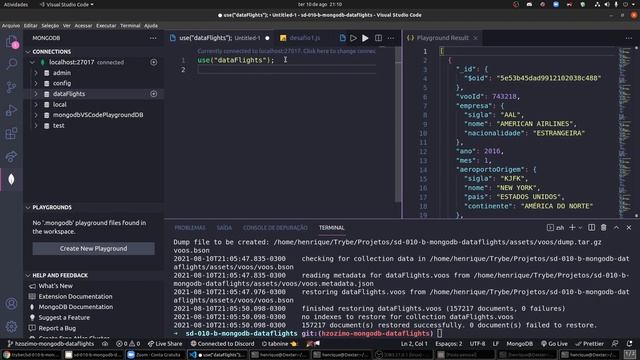Kill terminal with trash icon
Image resolution: width=640 pixels, height=360 pixels.
604,227
